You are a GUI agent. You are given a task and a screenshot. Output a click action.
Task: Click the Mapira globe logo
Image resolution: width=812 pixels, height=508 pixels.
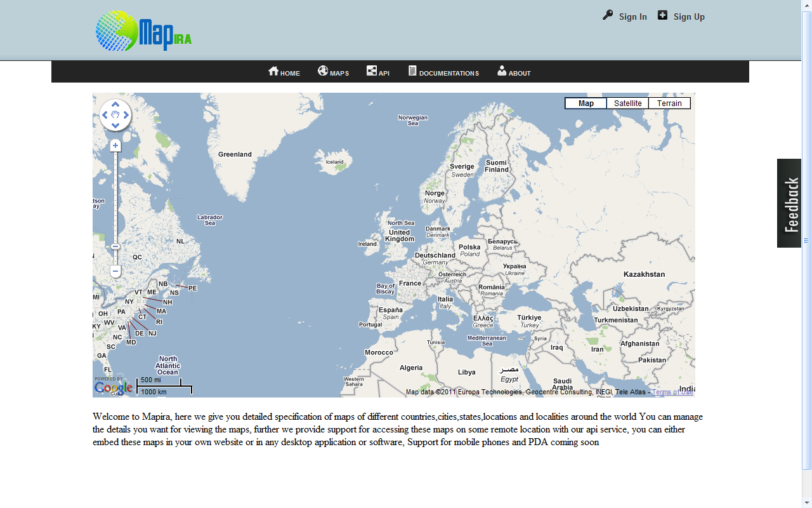click(117, 30)
